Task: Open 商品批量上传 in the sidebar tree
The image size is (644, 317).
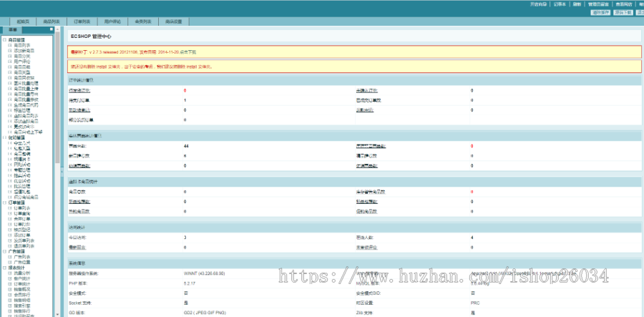Action: (x=26, y=89)
